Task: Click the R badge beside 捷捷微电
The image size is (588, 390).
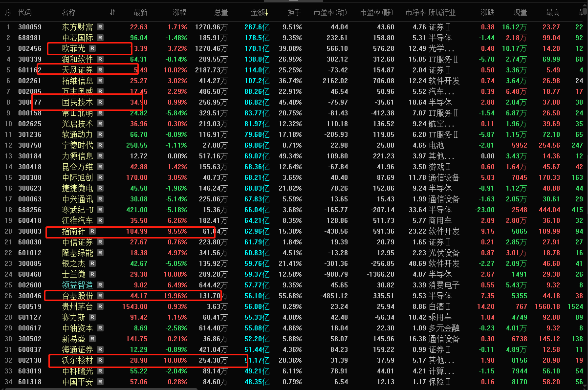Action: coord(100,188)
